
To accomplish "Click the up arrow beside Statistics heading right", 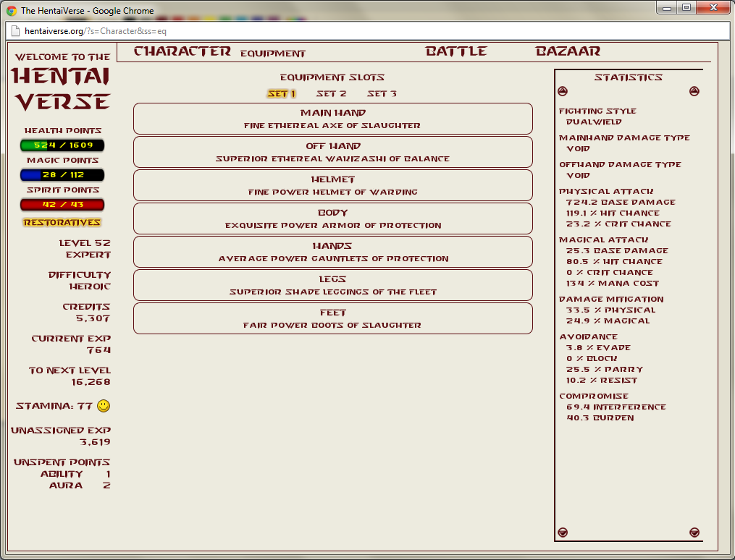I will pyautogui.click(x=694, y=91).
